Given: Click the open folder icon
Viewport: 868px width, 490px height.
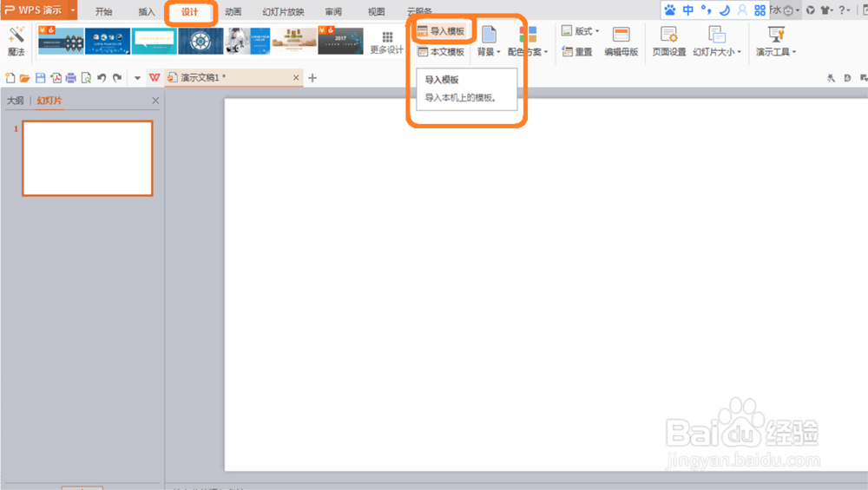Looking at the screenshot, I should (x=24, y=78).
